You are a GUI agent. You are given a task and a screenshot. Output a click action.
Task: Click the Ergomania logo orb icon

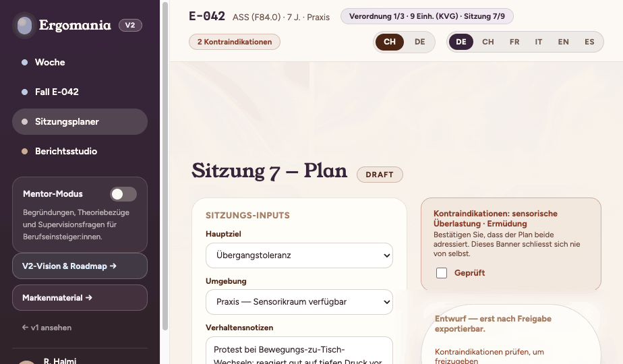pyautogui.click(x=25, y=26)
